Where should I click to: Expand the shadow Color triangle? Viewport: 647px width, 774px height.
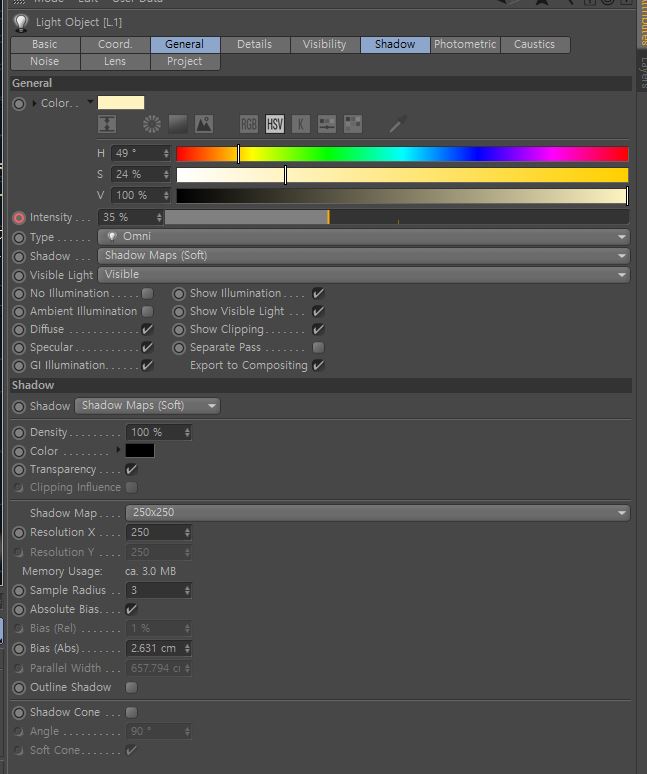[118, 450]
